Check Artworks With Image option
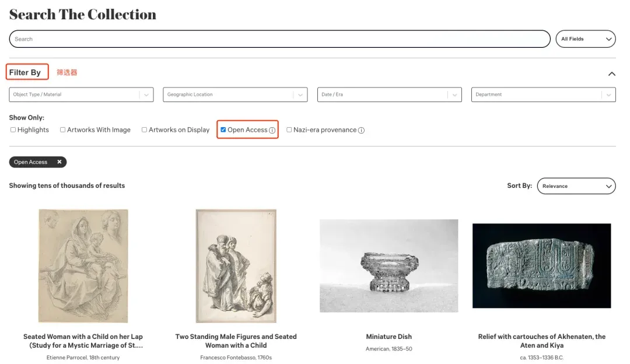Screen dimensions: 630x364 62,129
